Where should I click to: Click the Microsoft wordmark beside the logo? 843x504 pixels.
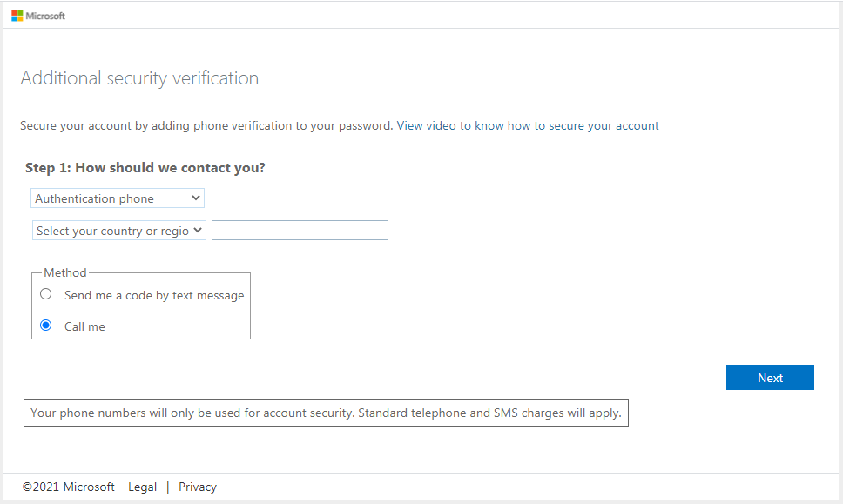tap(45, 16)
